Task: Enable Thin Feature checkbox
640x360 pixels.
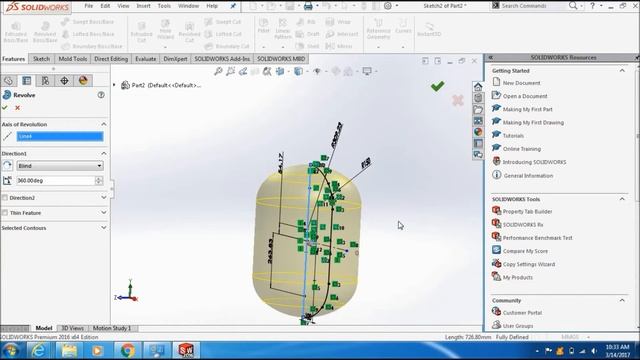Action: [x=5, y=213]
